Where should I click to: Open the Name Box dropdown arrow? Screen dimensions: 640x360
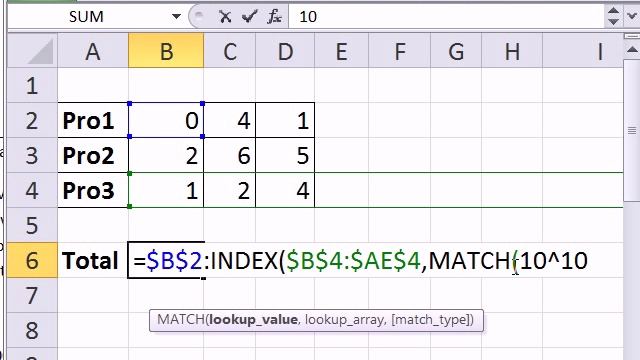(x=176, y=17)
